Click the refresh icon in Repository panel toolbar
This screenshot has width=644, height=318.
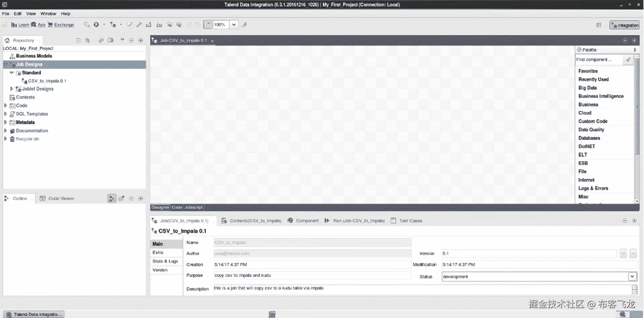[x=101, y=40]
